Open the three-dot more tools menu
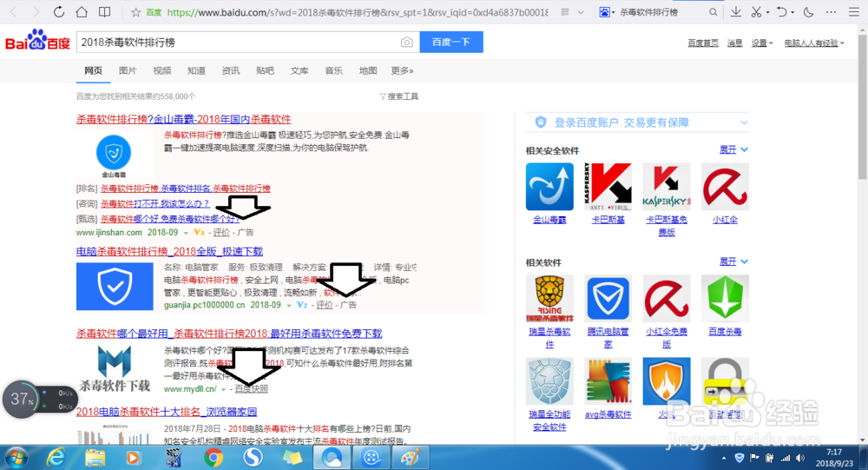The height and width of the screenshot is (470, 868). coord(831,11)
